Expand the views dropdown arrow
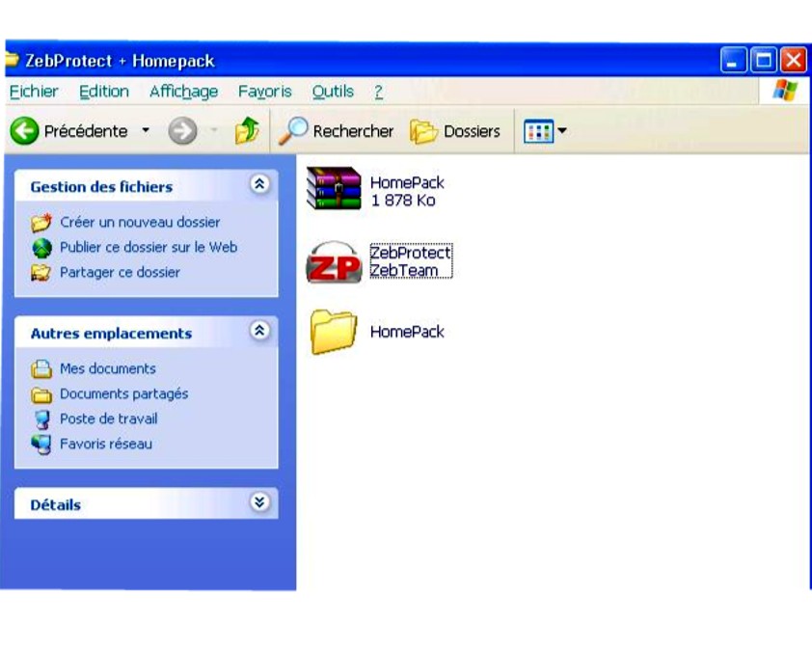This screenshot has height=649, width=812. click(562, 131)
